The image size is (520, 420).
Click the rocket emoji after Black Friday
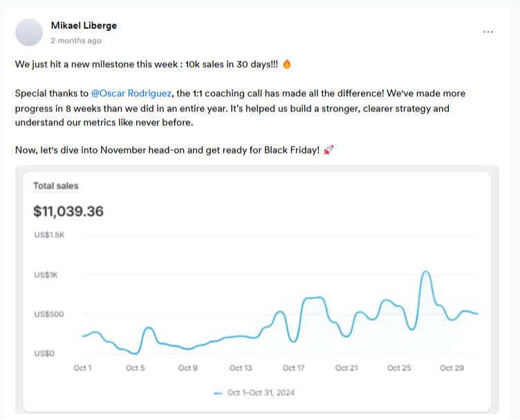[x=328, y=150]
